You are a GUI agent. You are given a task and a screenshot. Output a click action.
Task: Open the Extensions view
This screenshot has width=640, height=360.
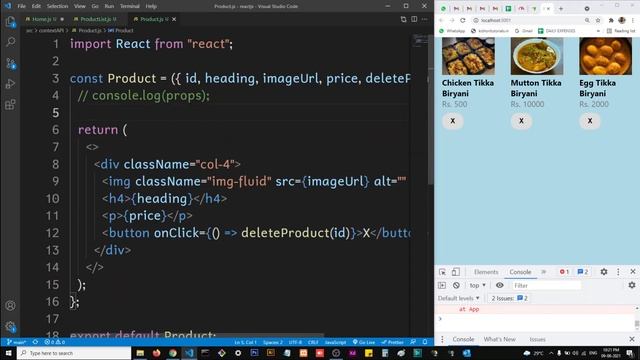point(10,104)
